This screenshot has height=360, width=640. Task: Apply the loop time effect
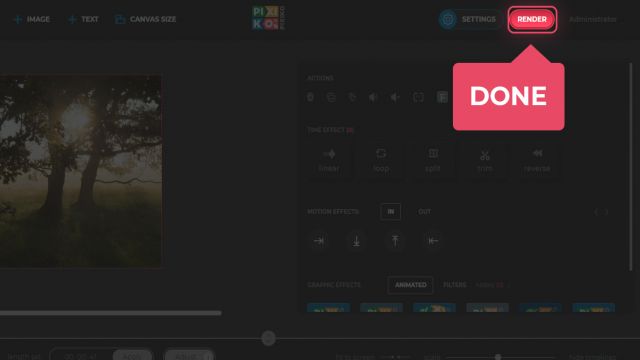pos(381,160)
